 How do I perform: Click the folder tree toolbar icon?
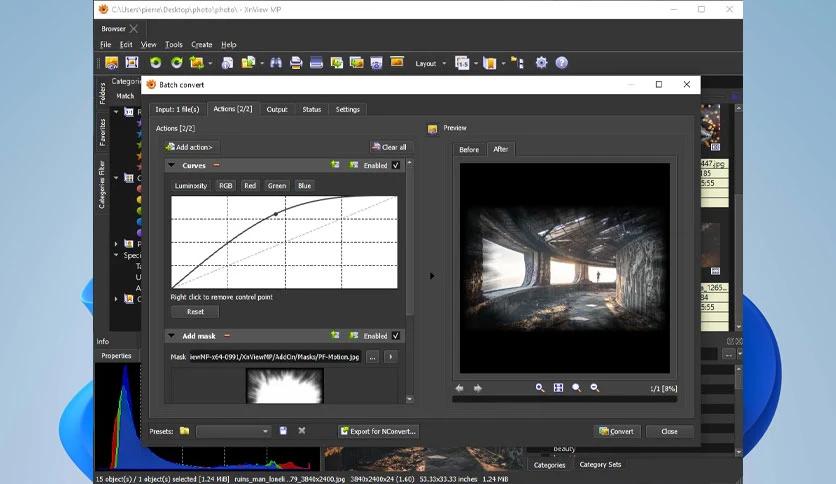[517, 63]
